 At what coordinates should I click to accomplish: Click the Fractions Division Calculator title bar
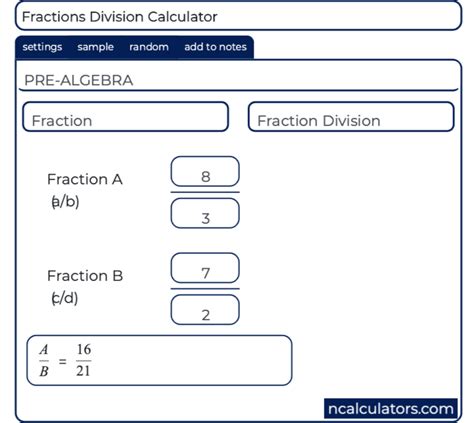238,16
